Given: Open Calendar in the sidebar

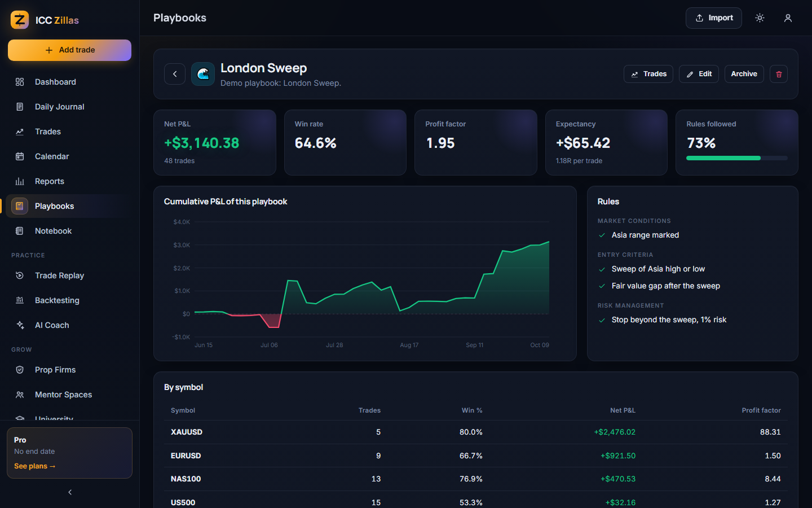Looking at the screenshot, I should click(69, 156).
